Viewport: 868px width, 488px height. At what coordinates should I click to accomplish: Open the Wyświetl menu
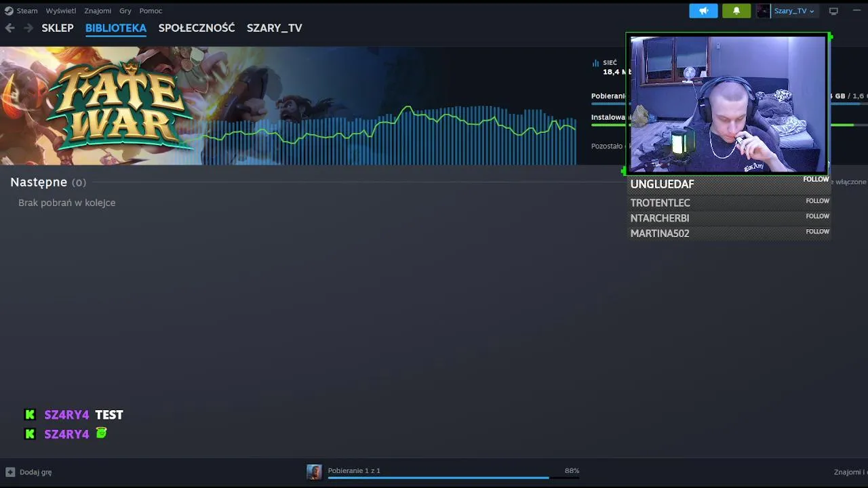(x=61, y=11)
